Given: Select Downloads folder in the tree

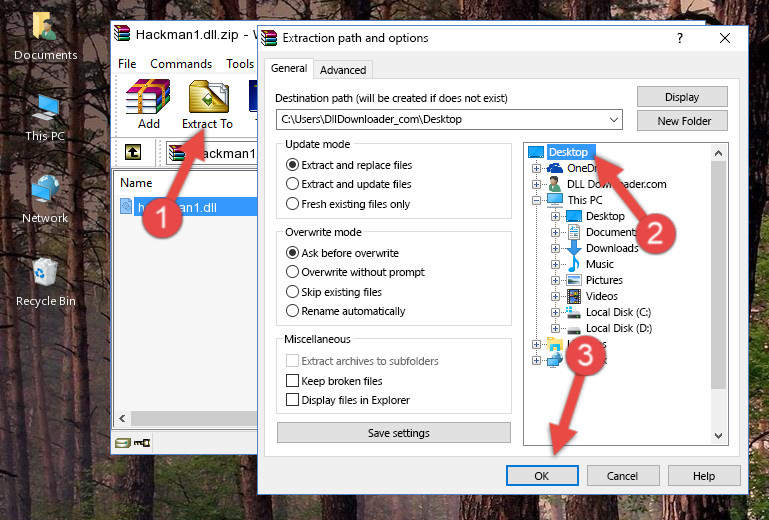Looking at the screenshot, I should 612,248.
